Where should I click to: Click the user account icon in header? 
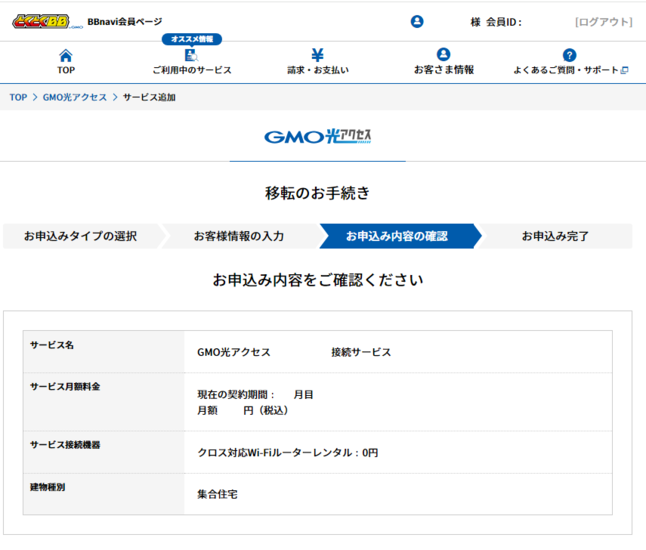[x=417, y=21]
